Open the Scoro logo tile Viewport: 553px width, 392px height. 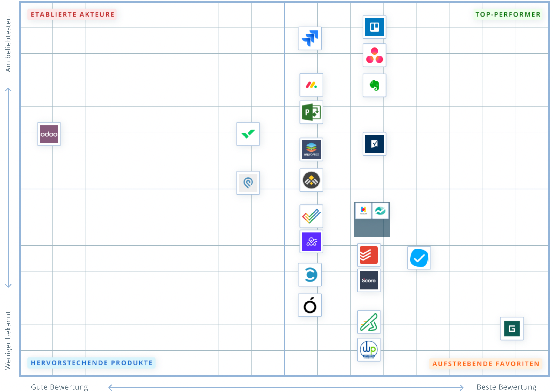[369, 280]
